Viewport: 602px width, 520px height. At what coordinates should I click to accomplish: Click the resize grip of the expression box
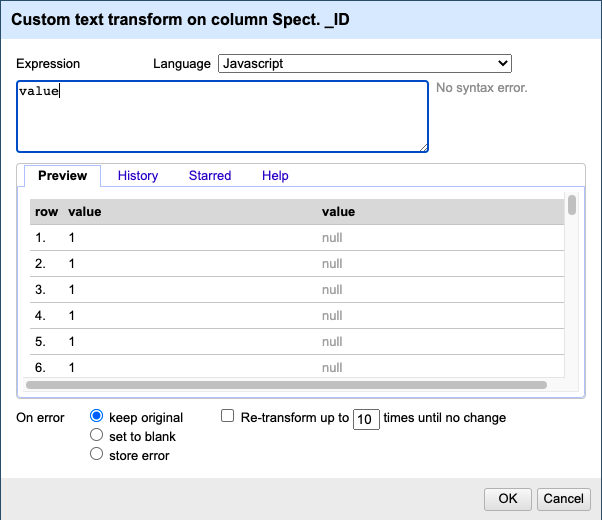(423, 147)
